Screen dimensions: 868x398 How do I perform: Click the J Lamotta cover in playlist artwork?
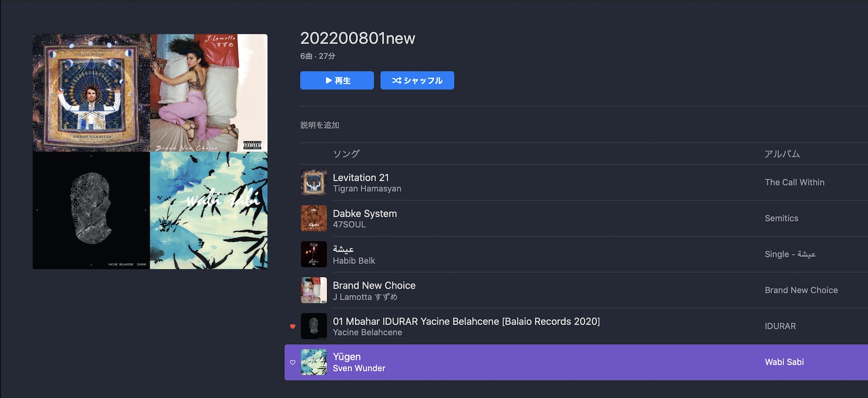(209, 93)
